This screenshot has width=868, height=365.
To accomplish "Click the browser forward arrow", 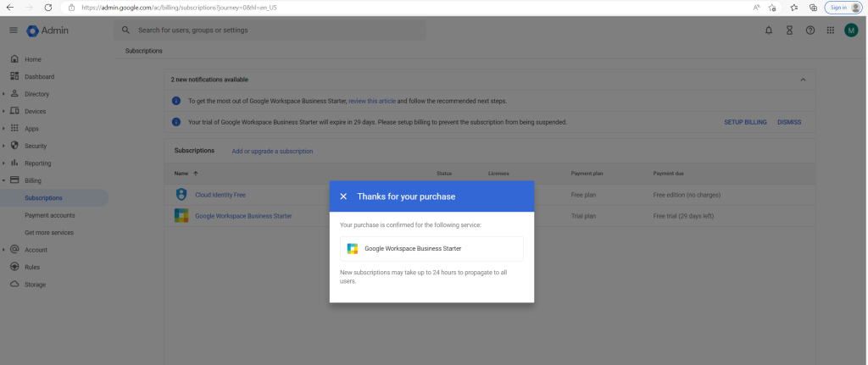I will [30, 7].
